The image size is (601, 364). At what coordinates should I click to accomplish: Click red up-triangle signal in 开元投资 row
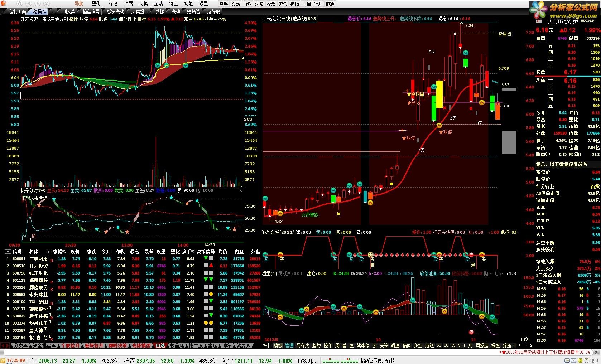(x=211, y=265)
